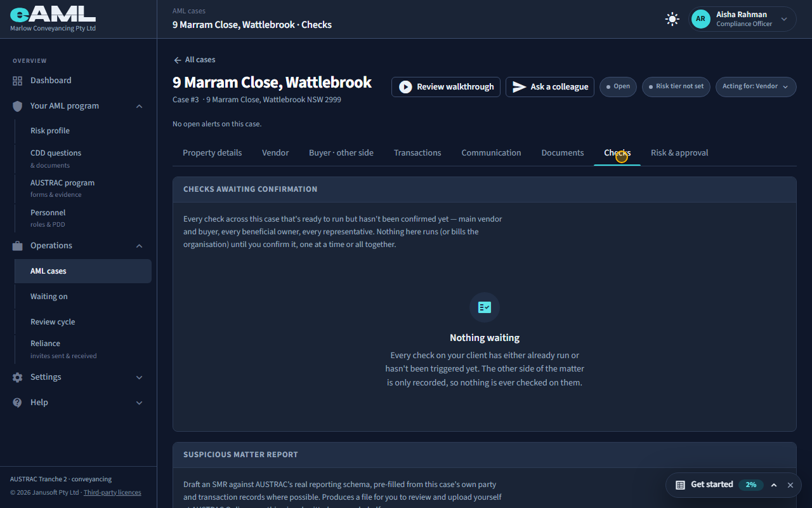Click Ask a colleague button
This screenshot has height=508, width=812.
(550, 87)
